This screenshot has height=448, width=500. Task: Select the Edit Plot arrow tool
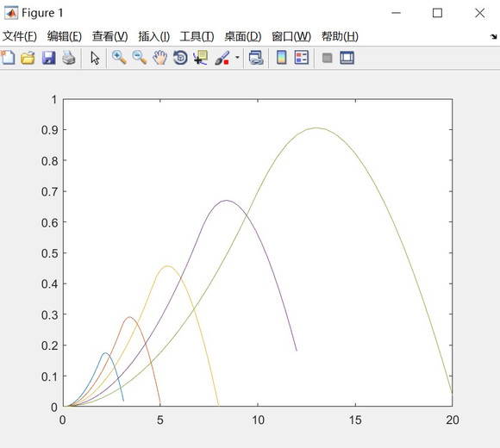tap(95, 58)
